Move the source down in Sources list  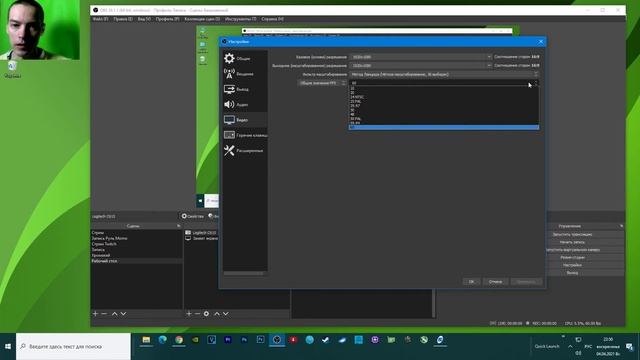tap(226, 313)
